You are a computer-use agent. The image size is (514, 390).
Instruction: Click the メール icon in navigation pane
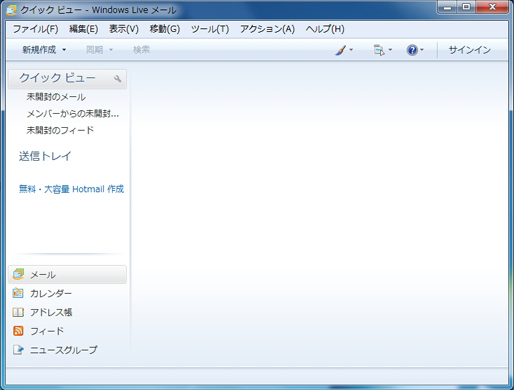[x=18, y=274]
